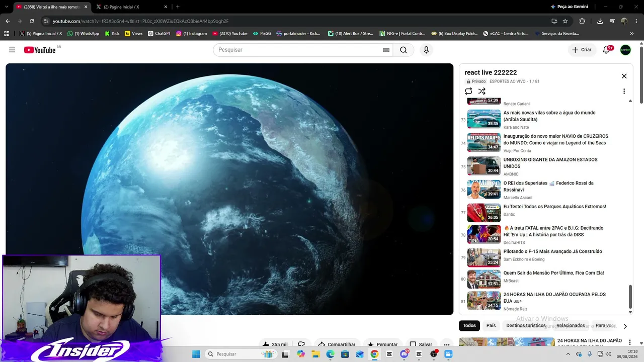Open Discord from the taskbar
The width and height of the screenshot is (644, 362).
click(404, 354)
